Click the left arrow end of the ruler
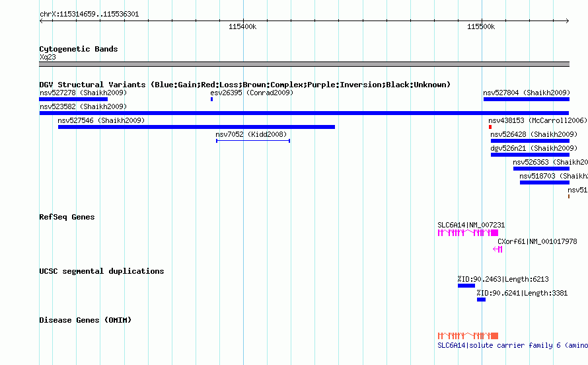The height and width of the screenshot is (365, 588). pyautogui.click(x=41, y=21)
